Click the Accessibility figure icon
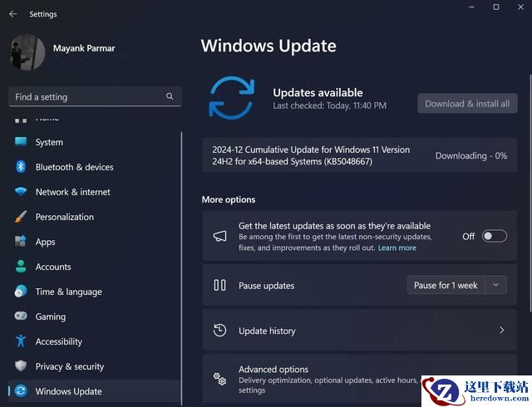The height and width of the screenshot is (407, 532). 21,341
